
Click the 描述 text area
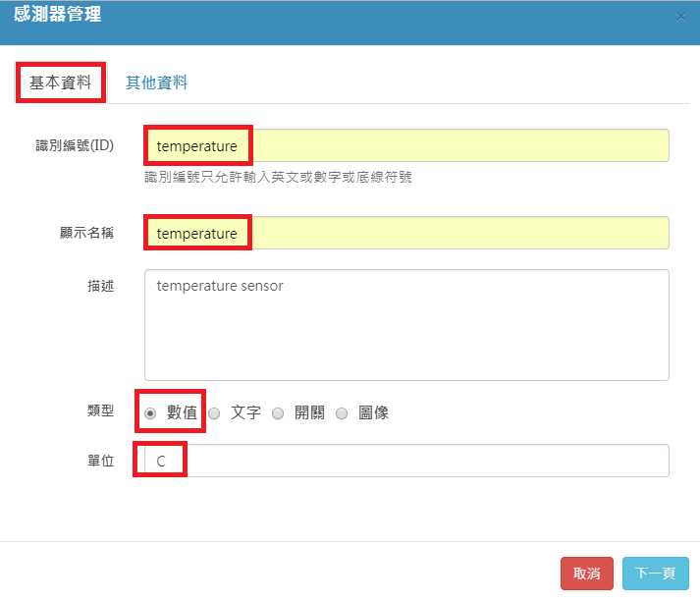click(x=406, y=324)
